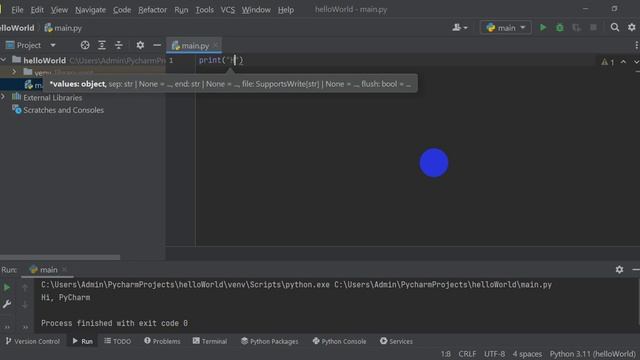Open the File menu
The height and width of the screenshot is (360, 640).
17,9
